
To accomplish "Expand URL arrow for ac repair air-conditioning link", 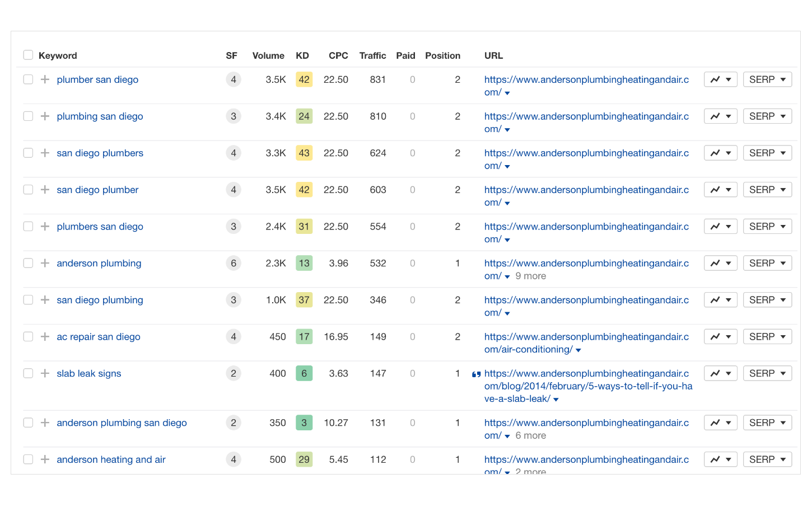I will pos(578,350).
